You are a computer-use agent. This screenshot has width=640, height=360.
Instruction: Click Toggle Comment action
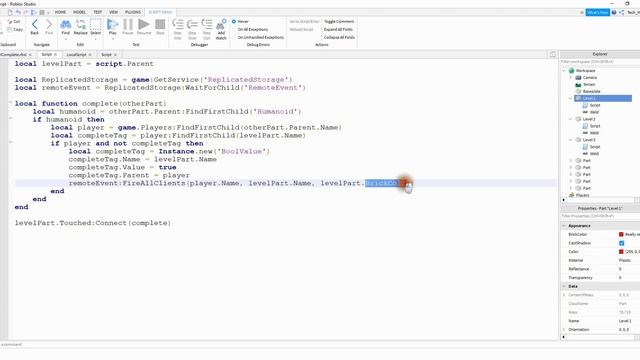tap(339, 21)
